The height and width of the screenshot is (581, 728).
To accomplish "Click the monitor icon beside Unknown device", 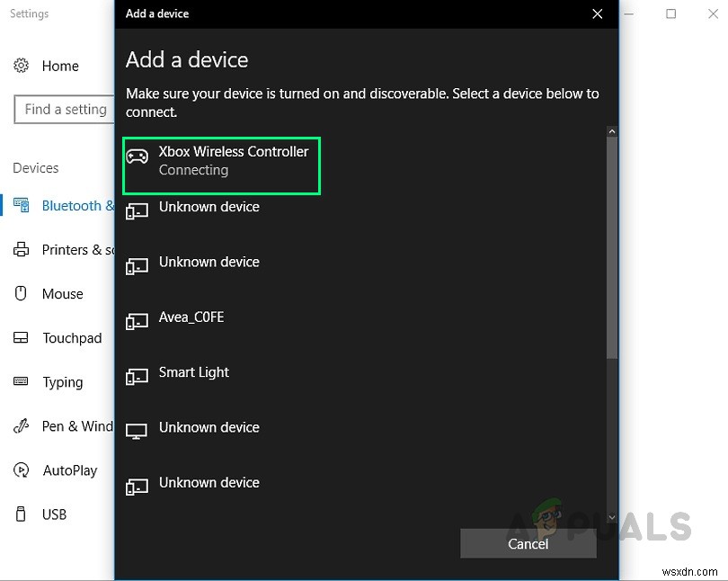I will [x=137, y=431].
